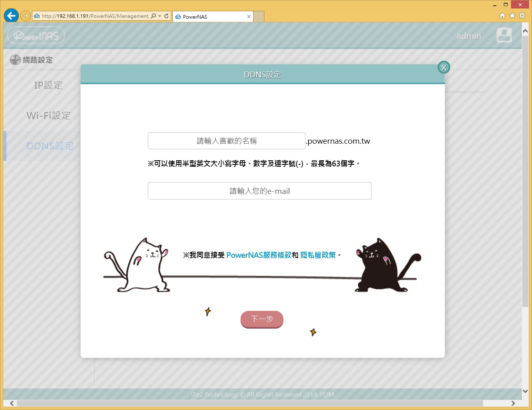
Task: Open the IP設定 menu item
Action: (x=49, y=85)
